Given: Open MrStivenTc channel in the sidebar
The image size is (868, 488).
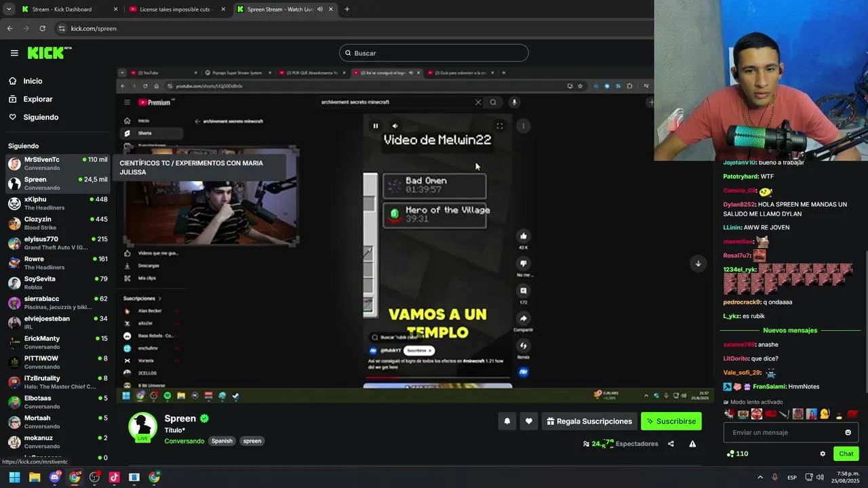Looking at the screenshot, I should 57,163.
